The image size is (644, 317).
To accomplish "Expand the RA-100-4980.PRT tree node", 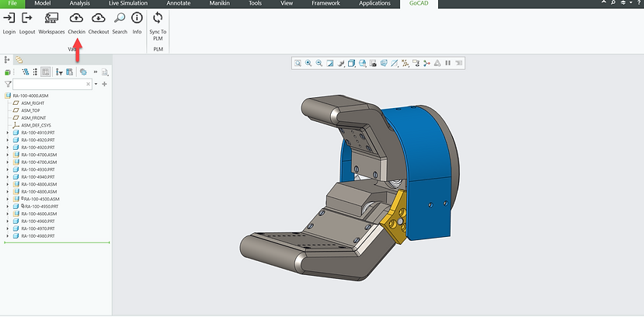I will tap(7, 235).
